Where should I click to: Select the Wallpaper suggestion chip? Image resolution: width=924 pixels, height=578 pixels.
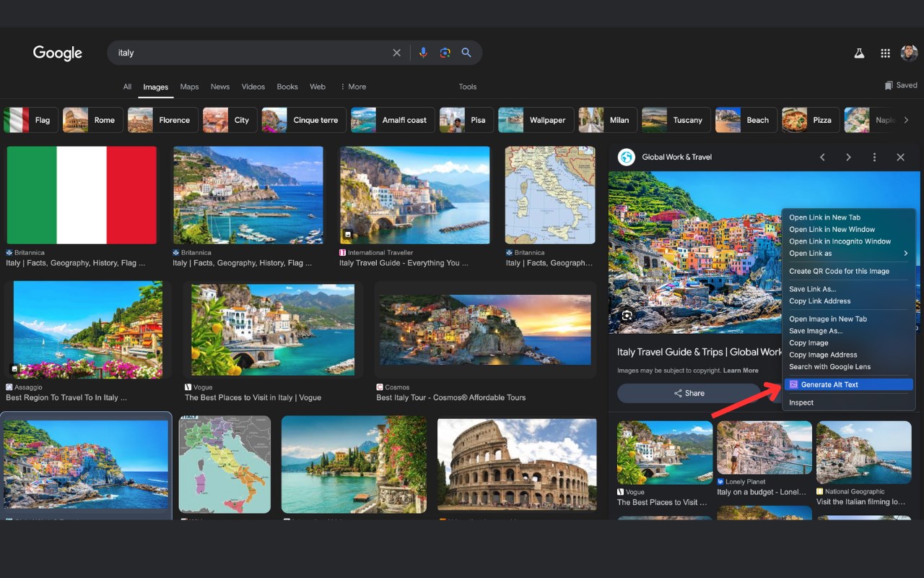click(536, 120)
